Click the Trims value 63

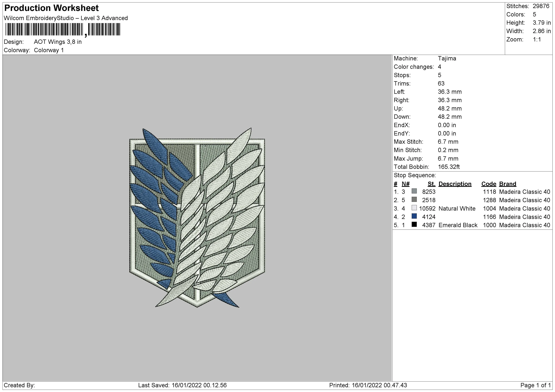(441, 84)
